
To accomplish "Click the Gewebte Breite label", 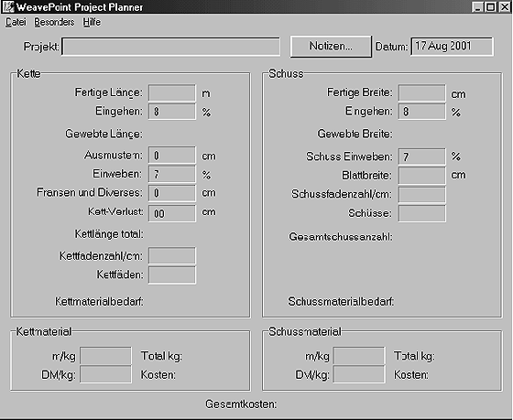I will (355, 134).
